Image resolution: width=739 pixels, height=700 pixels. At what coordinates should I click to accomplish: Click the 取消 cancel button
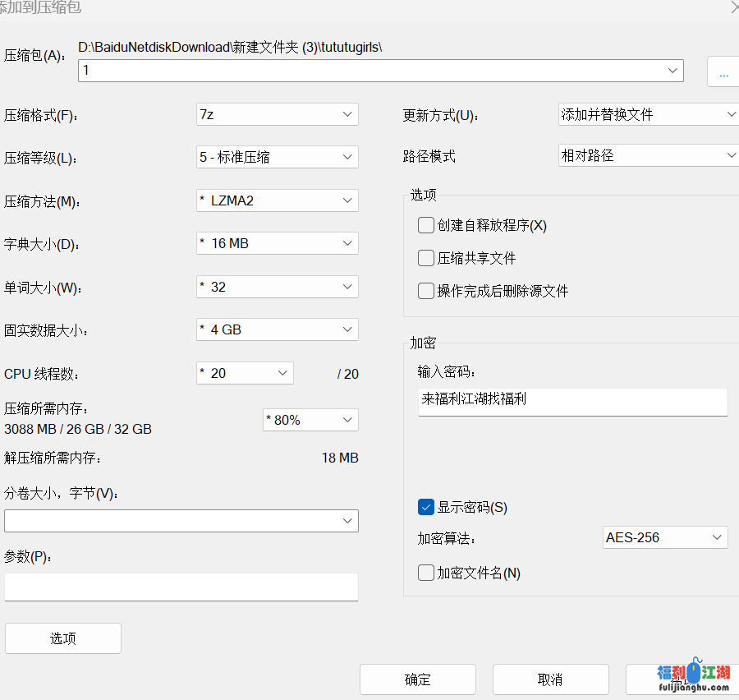pyautogui.click(x=550, y=679)
